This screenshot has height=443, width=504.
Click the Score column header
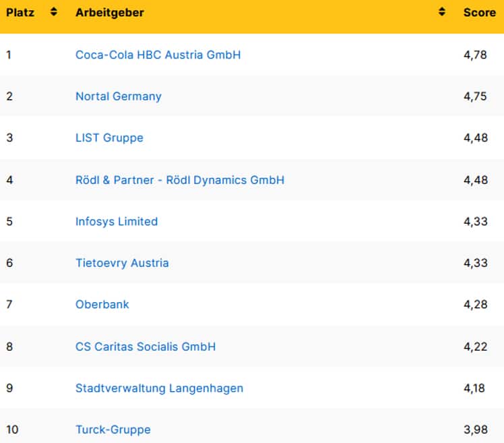click(x=480, y=12)
